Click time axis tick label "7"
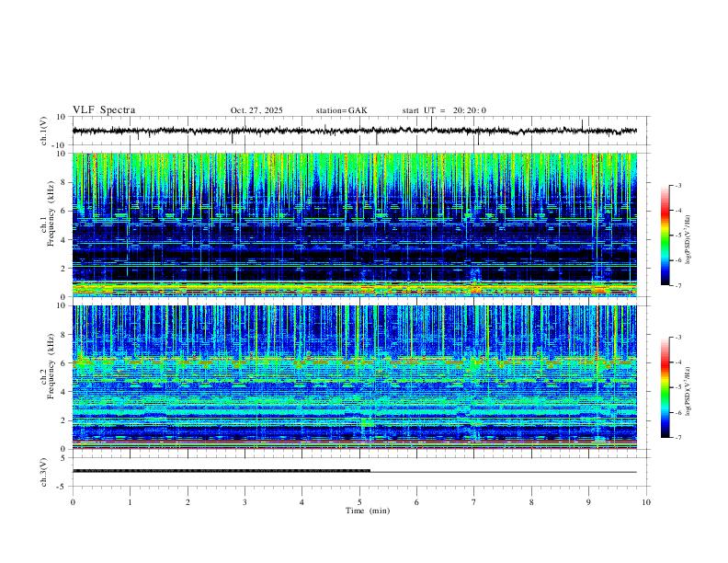The image size is (728, 563). point(474,502)
